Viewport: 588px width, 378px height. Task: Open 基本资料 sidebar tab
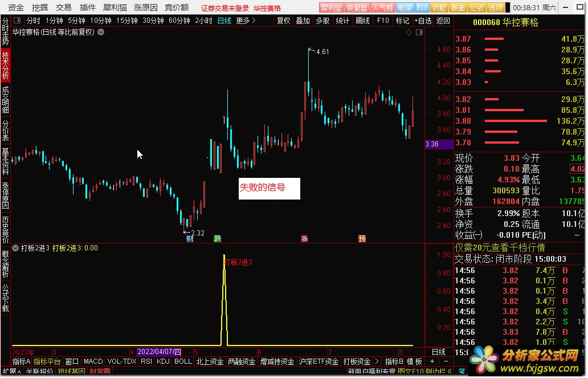5,161
